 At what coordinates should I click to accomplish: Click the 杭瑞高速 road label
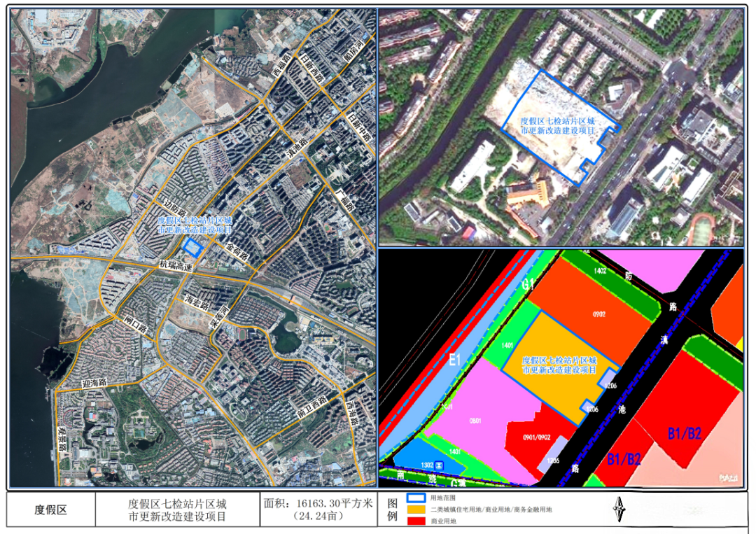click(x=172, y=269)
